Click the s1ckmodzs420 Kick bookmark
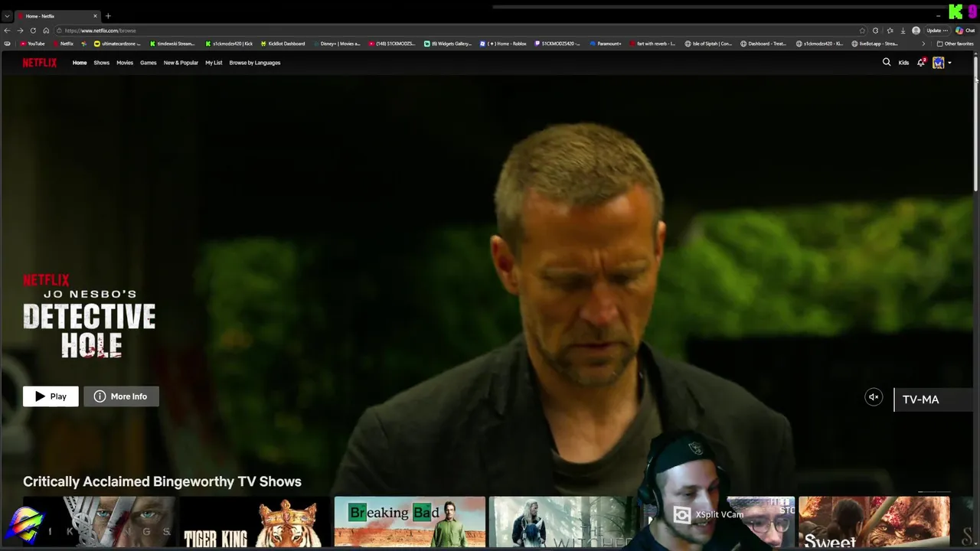The height and width of the screenshot is (551, 980). click(229, 44)
